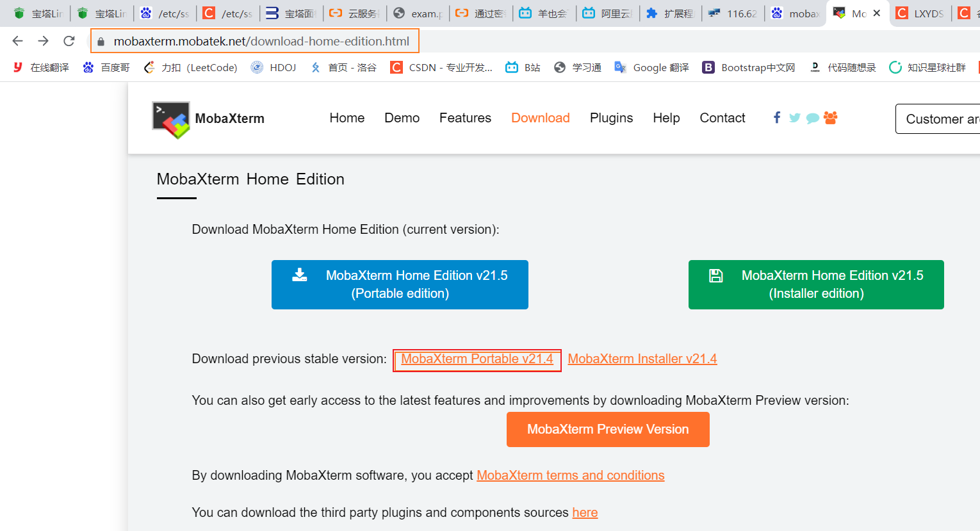Open the 力扣 (LeetCode) bookmark
Viewport: 980px width, 531px height.
click(191, 67)
